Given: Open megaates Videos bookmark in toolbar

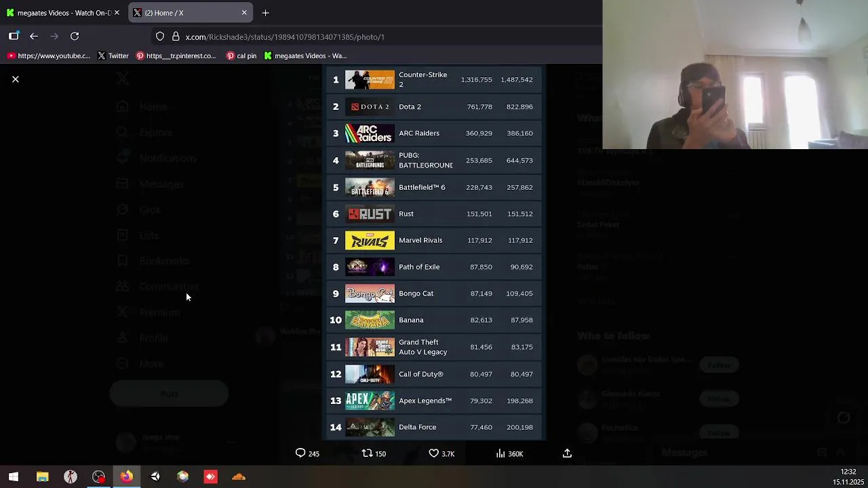Looking at the screenshot, I should (305, 56).
